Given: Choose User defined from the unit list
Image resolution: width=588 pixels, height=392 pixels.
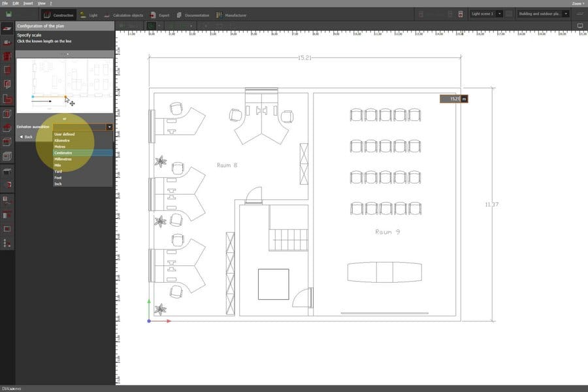Looking at the screenshot, I should (83, 135).
